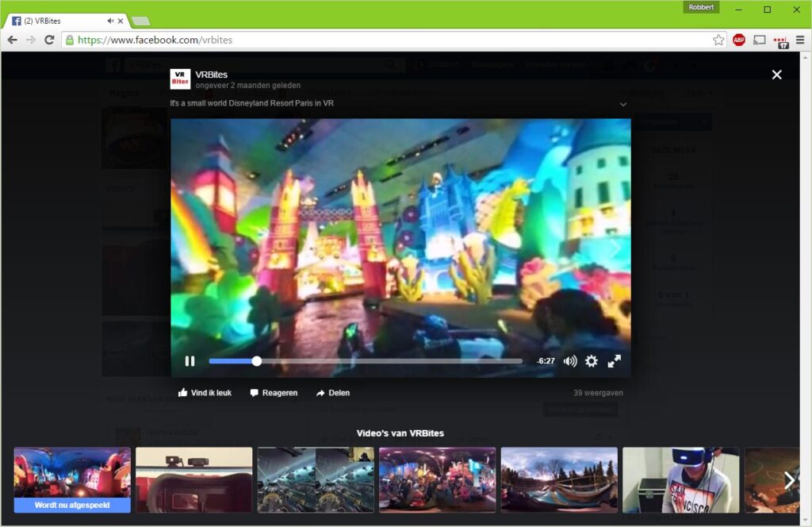This screenshot has width=812, height=527.
Task: Open the Adblock Plus extension
Action: click(x=739, y=40)
